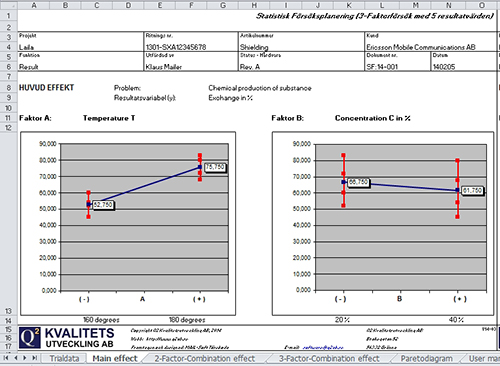500x366 pixels.
Task: Select the Faktor B chart's blue trend line
Action: [400, 186]
